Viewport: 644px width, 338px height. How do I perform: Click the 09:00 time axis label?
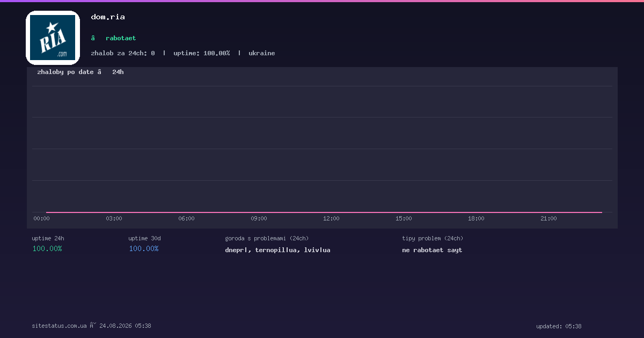click(259, 218)
